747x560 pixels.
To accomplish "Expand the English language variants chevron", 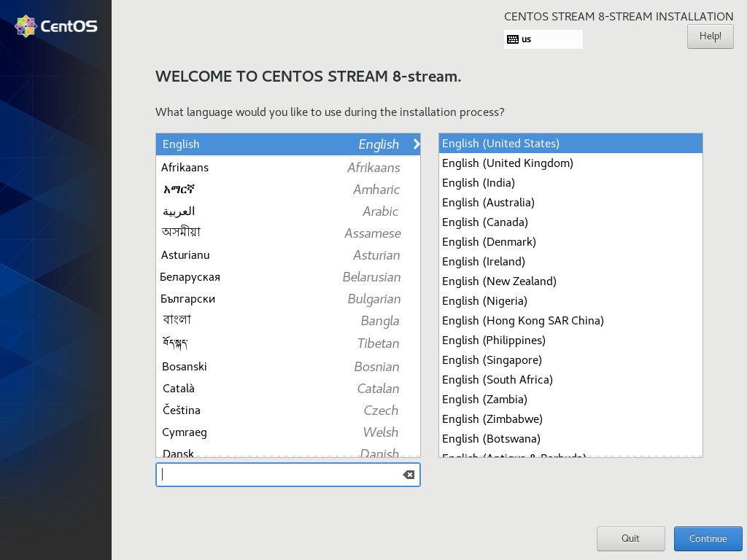I will [416, 144].
